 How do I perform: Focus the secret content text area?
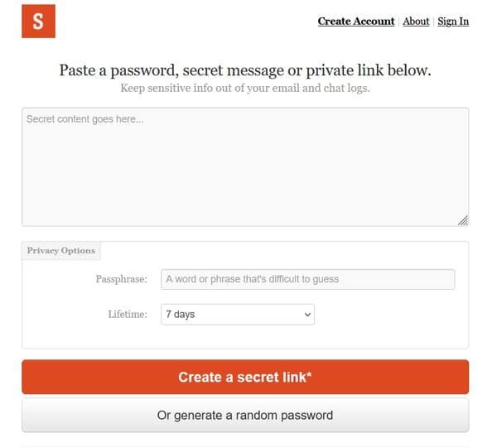[x=245, y=167]
